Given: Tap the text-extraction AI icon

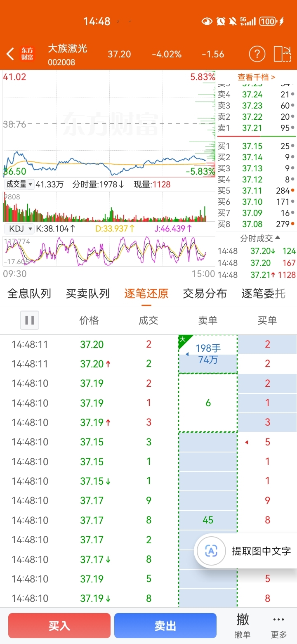Looking at the screenshot, I should [211, 551].
